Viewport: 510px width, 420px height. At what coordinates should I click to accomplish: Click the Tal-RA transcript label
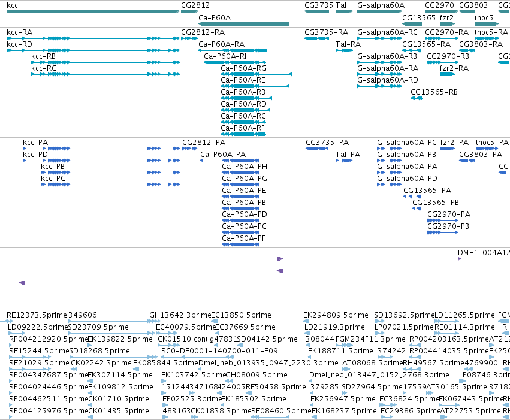(348, 44)
